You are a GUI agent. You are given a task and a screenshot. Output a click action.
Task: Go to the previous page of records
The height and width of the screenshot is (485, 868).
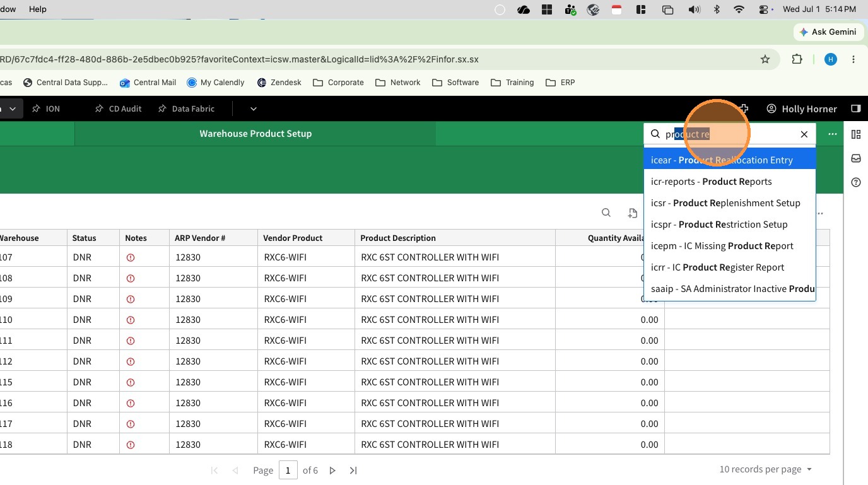point(235,470)
